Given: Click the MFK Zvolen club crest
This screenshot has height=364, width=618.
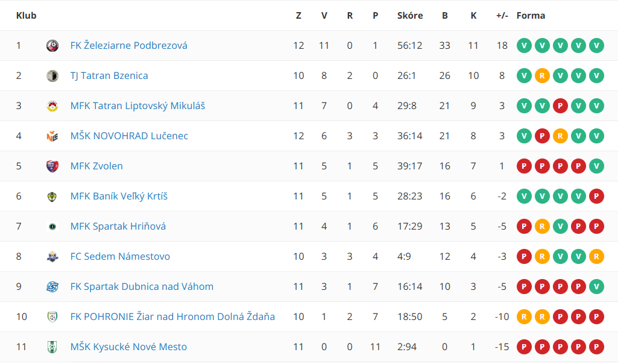Looking at the screenshot, I should pos(52,166).
